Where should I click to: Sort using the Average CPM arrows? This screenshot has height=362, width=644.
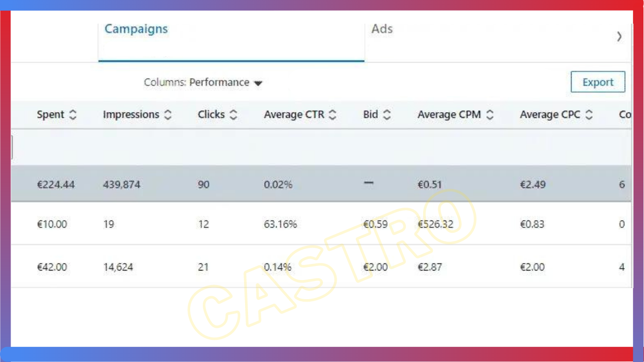click(x=490, y=115)
